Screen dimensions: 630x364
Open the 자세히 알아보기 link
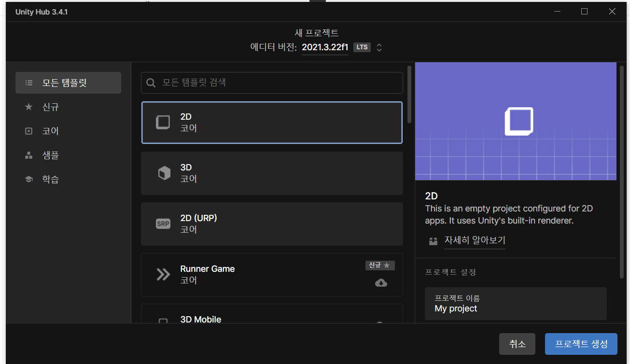point(475,240)
